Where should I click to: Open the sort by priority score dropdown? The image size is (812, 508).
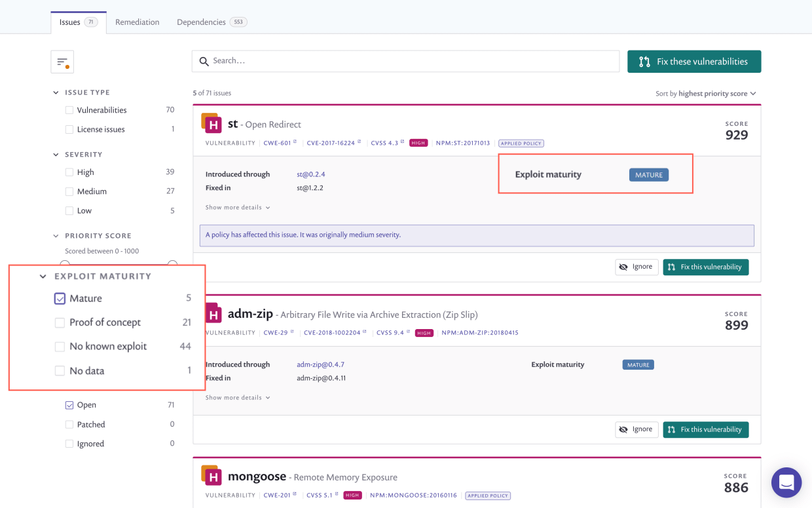click(706, 94)
